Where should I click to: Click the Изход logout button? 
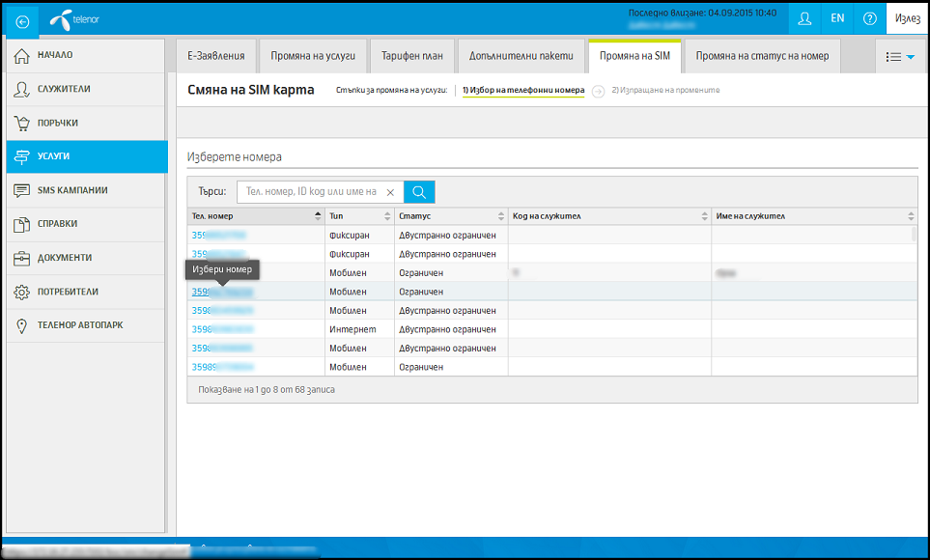click(908, 19)
